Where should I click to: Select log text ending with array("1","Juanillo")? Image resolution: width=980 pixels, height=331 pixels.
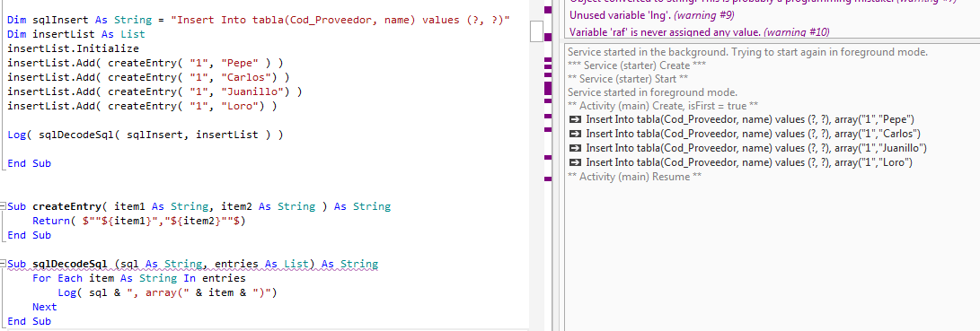[x=755, y=148]
